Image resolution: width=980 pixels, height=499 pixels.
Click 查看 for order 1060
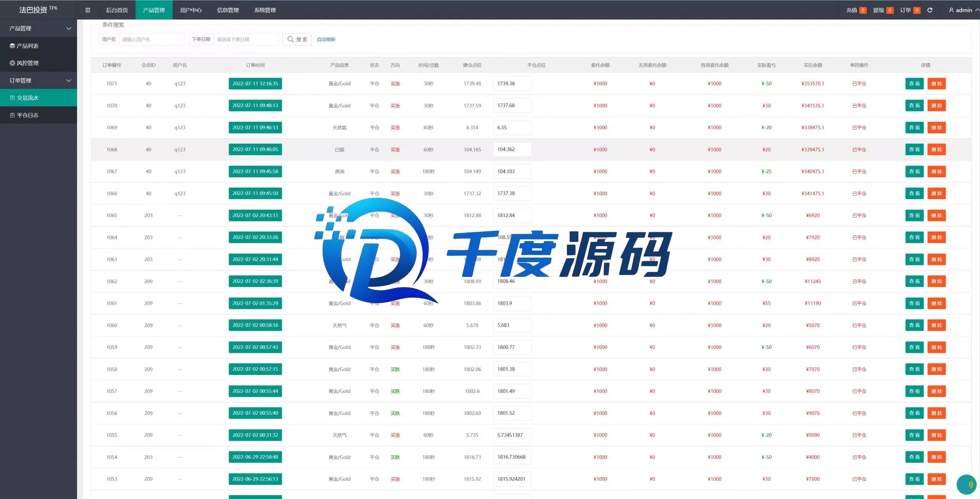[914, 325]
